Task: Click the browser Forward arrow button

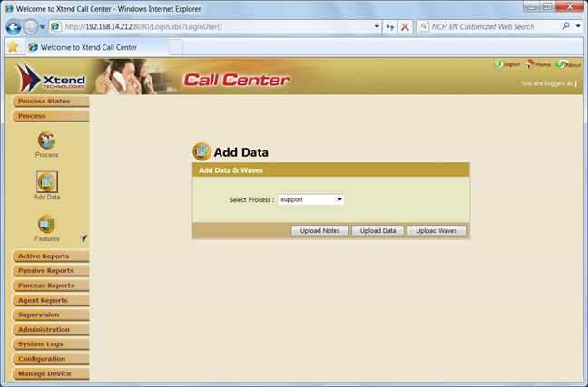Action: click(x=30, y=27)
